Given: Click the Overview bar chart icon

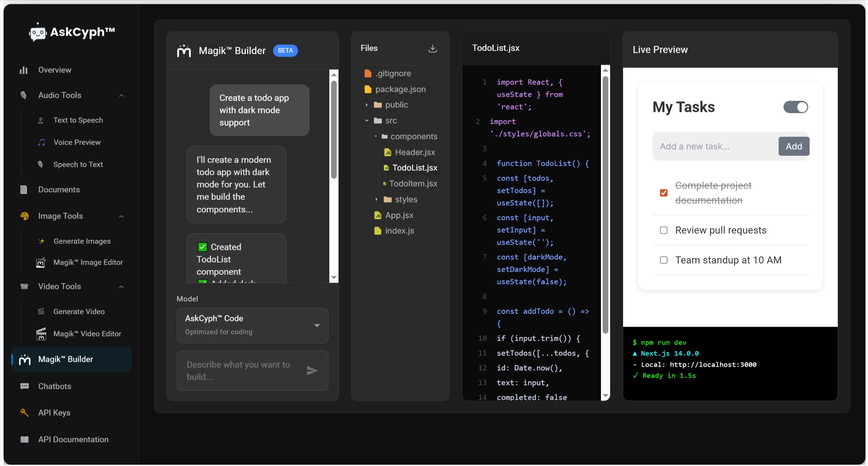Looking at the screenshot, I should (24, 70).
